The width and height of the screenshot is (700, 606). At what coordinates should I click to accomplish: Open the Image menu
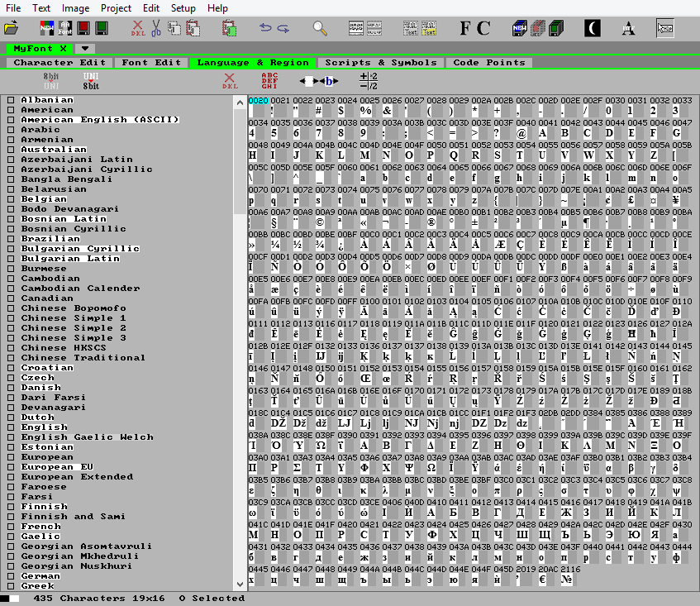(75, 8)
